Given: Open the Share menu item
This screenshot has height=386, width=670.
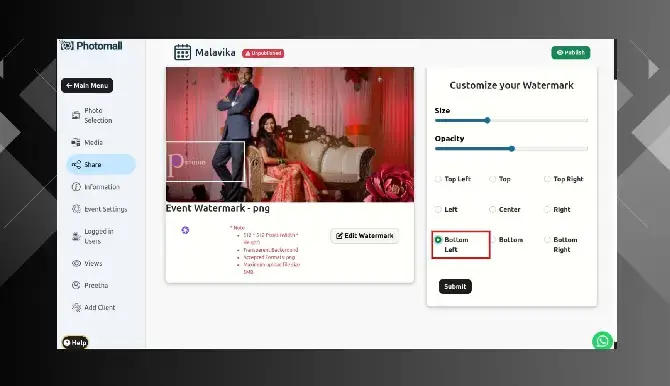Looking at the screenshot, I should [x=101, y=165].
